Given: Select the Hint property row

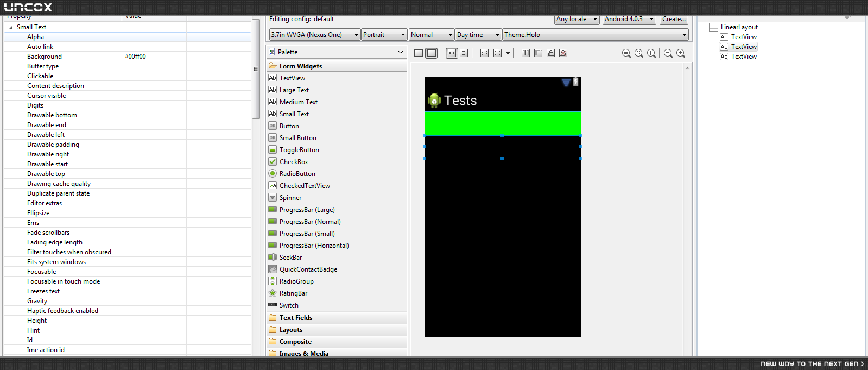Looking at the screenshot, I should coord(128,330).
